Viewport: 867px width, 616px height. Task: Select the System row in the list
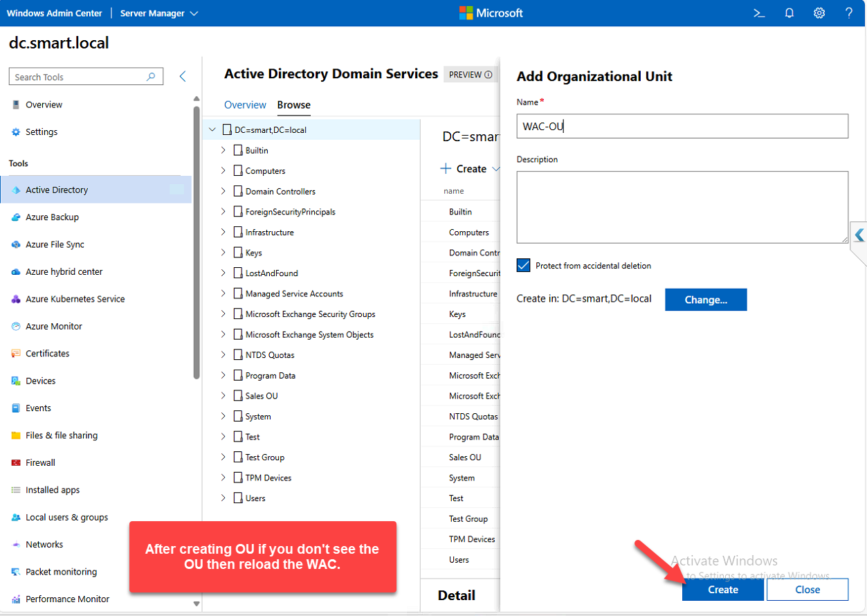pyautogui.click(x=460, y=478)
